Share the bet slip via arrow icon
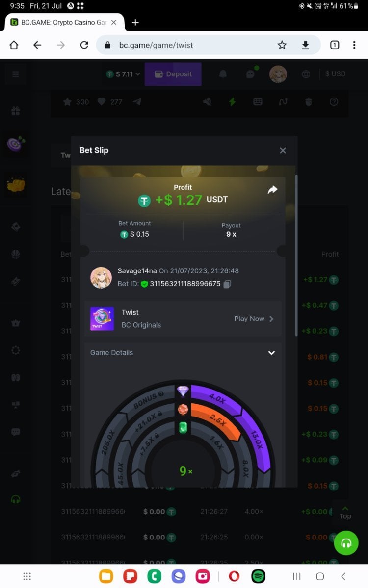The image size is (368, 588). click(x=272, y=190)
